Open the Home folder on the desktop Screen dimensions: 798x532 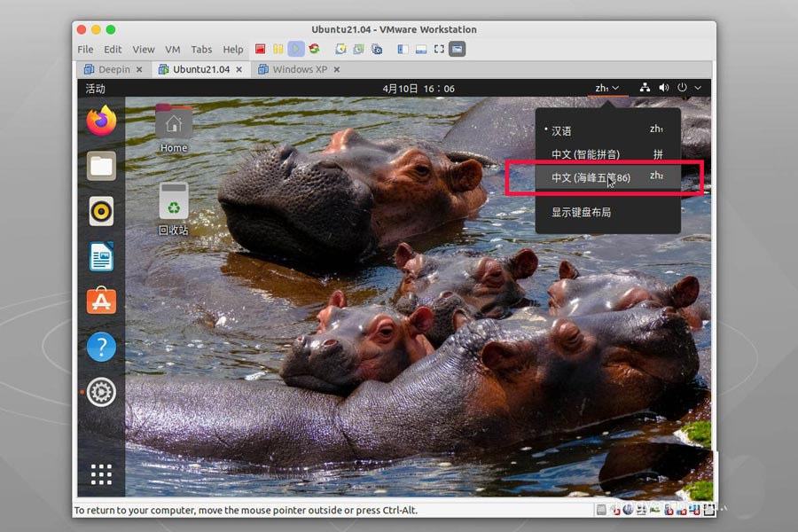pos(172,121)
